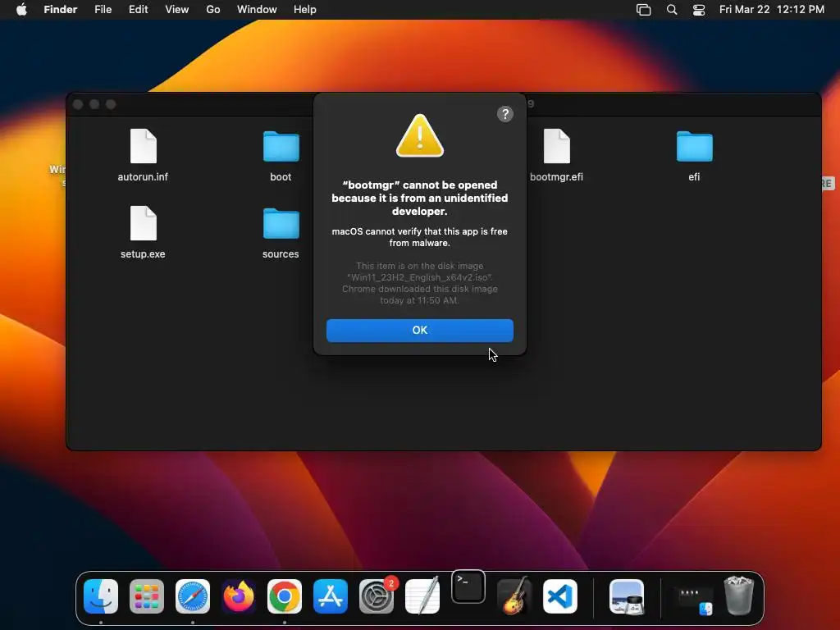Launch Google Chrome from the Dock
Image resolution: width=840 pixels, height=630 pixels.
tap(285, 596)
